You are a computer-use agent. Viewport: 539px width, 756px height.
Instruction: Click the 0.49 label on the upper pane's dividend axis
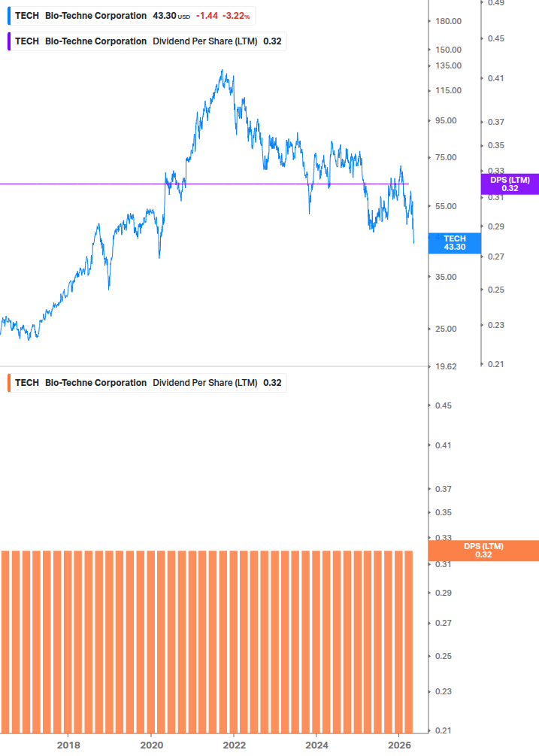coord(496,3)
